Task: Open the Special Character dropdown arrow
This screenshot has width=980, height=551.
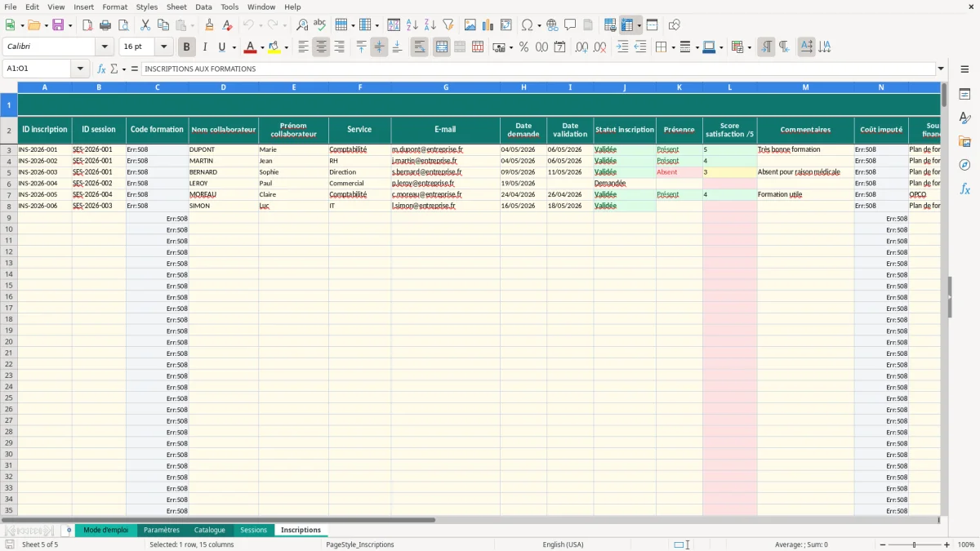Action: 539,25
